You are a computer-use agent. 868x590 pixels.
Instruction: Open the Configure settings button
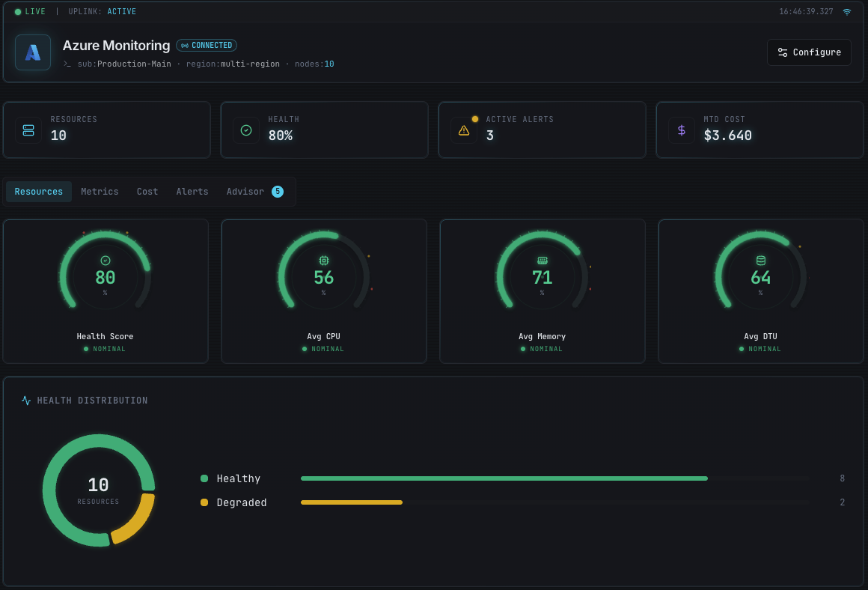[x=809, y=52]
